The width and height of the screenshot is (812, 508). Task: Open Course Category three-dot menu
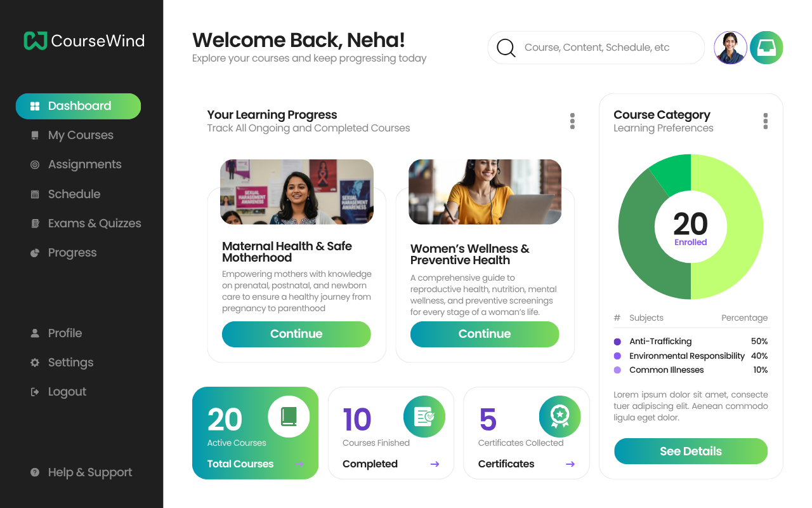click(766, 121)
